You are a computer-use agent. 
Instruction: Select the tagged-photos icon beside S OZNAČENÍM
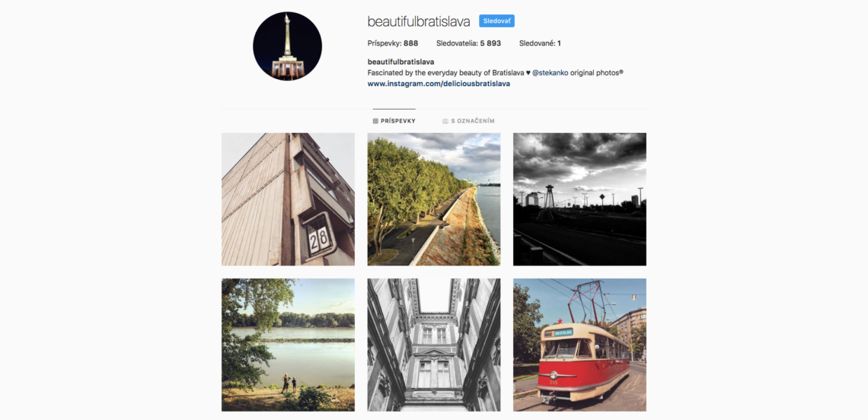coord(445,121)
